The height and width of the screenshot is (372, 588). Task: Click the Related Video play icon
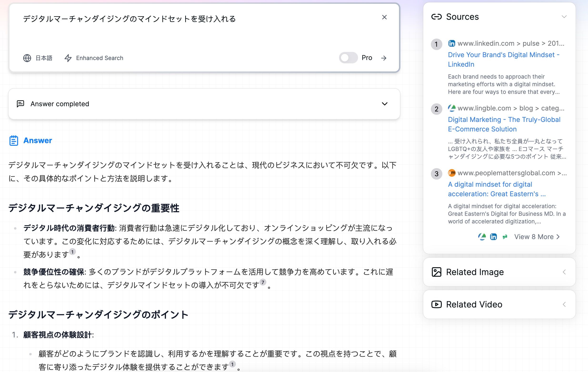click(437, 305)
